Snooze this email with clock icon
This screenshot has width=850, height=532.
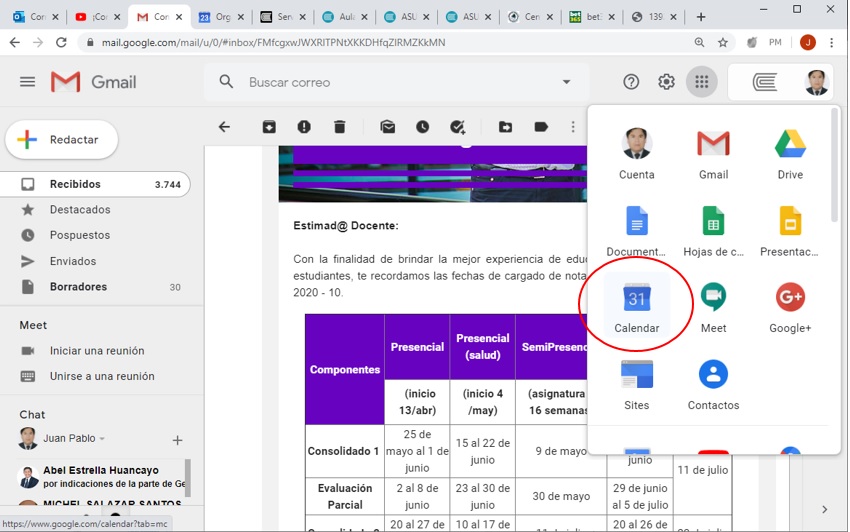pos(422,127)
